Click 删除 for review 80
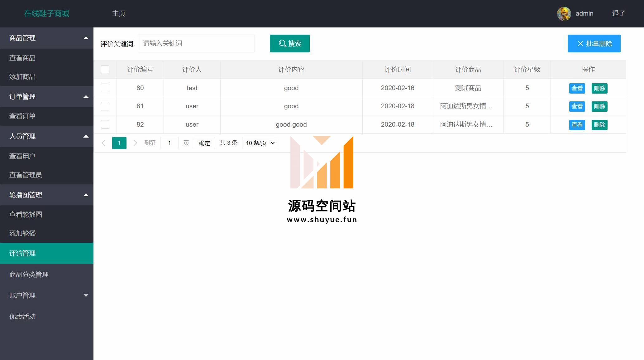Viewport: 644px width, 360px height. [599, 88]
